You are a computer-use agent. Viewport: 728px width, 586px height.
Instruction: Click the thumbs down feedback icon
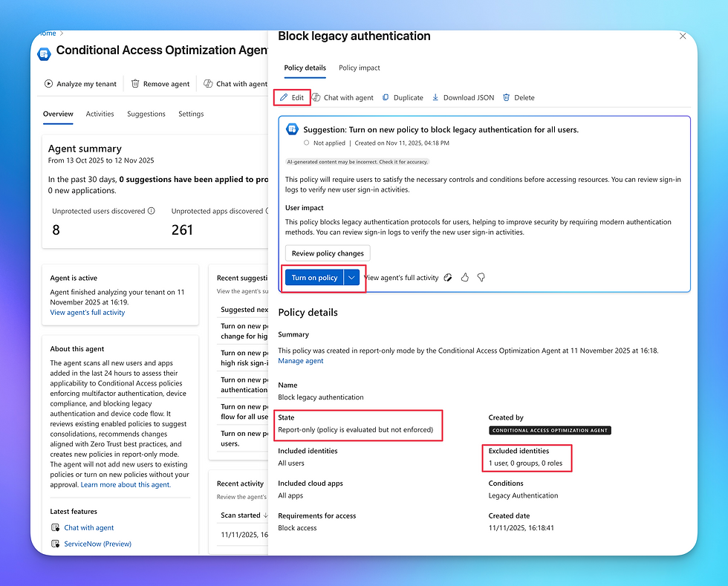coord(481,277)
